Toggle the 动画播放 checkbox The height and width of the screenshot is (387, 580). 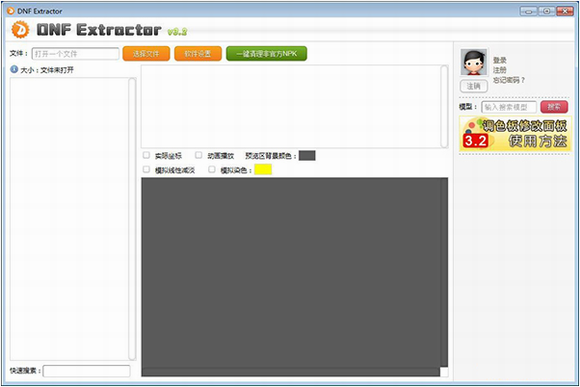[x=199, y=155]
